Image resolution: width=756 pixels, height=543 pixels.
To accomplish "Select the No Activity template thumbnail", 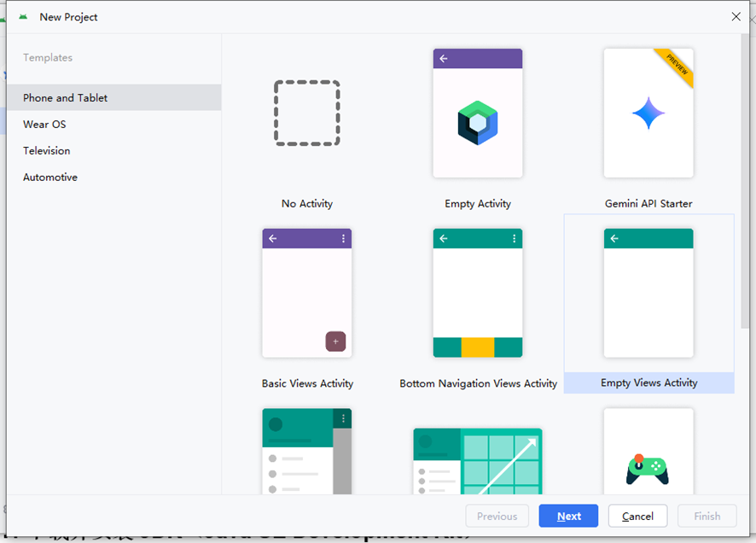I will 307,113.
